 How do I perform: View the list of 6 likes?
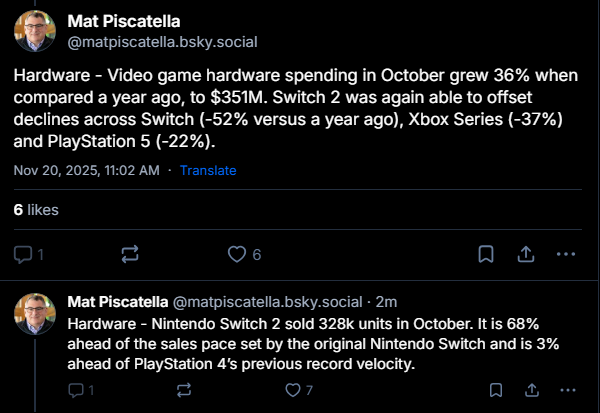36,210
